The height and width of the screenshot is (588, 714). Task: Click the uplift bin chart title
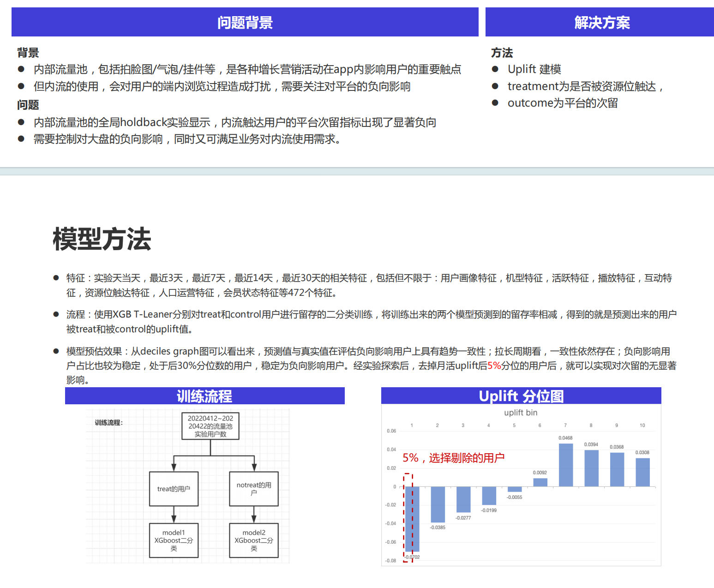click(x=521, y=413)
